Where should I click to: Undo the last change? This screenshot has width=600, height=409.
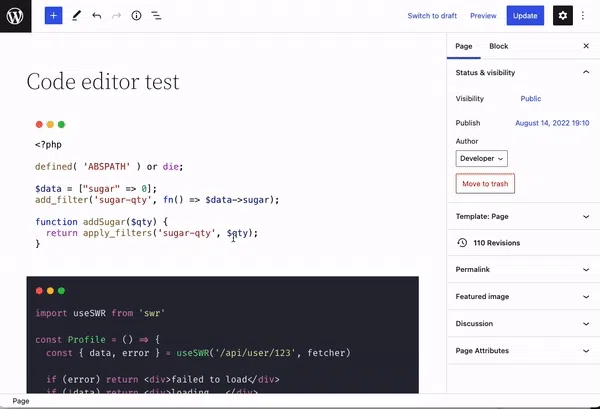96,16
